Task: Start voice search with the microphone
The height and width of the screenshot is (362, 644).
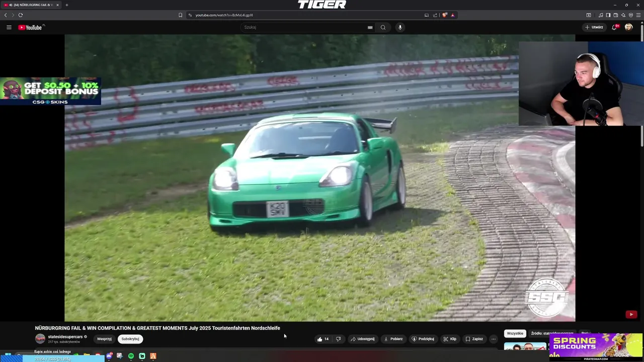Action: pos(400,27)
